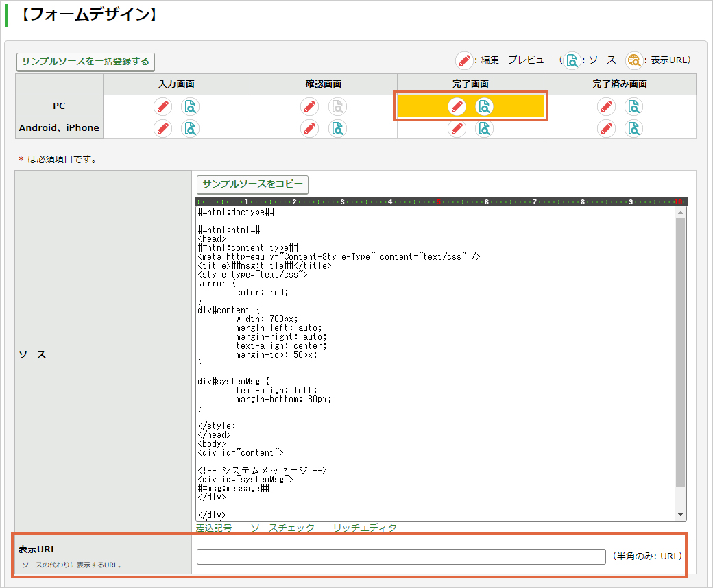This screenshot has height=588, width=713.
Task: Click サンプルソースを一括登録する button
Action: tap(86, 62)
